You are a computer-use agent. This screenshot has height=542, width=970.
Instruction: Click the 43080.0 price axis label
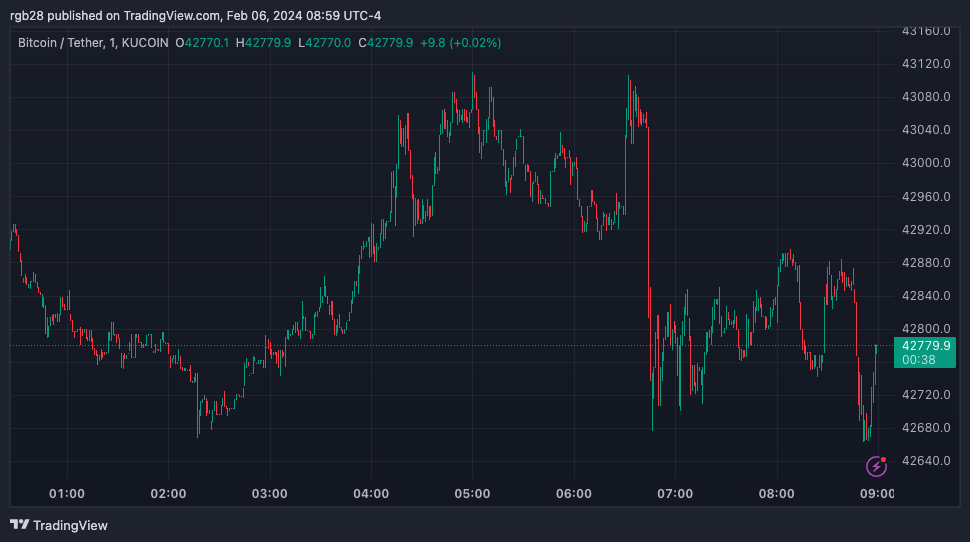pos(926,97)
